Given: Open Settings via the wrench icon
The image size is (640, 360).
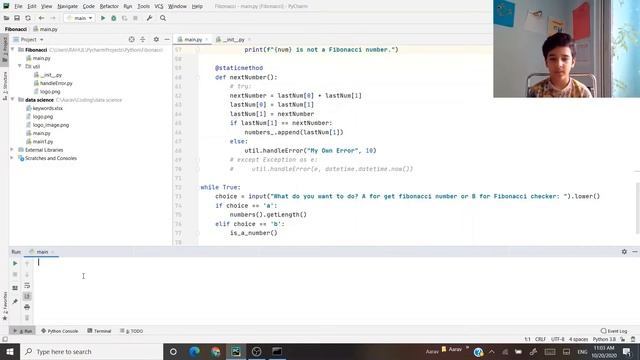Looking at the screenshot, I should pyautogui.click(x=149, y=18).
